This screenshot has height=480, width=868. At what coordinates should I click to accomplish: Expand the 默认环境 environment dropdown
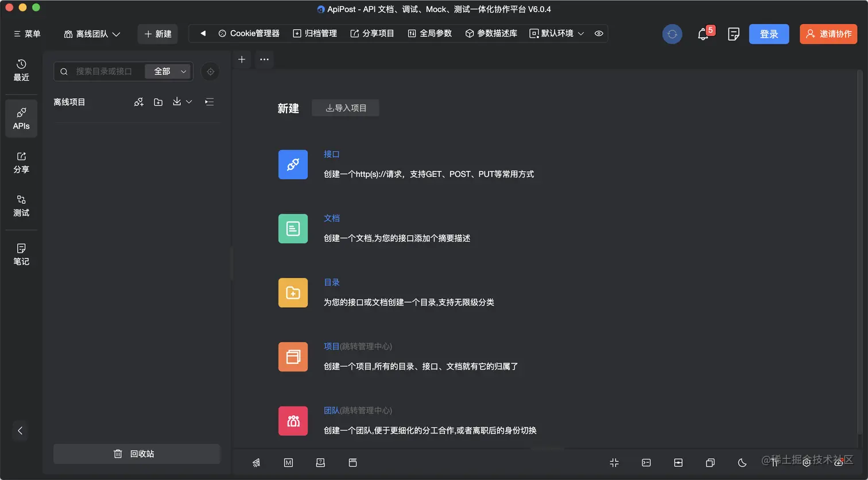557,33
